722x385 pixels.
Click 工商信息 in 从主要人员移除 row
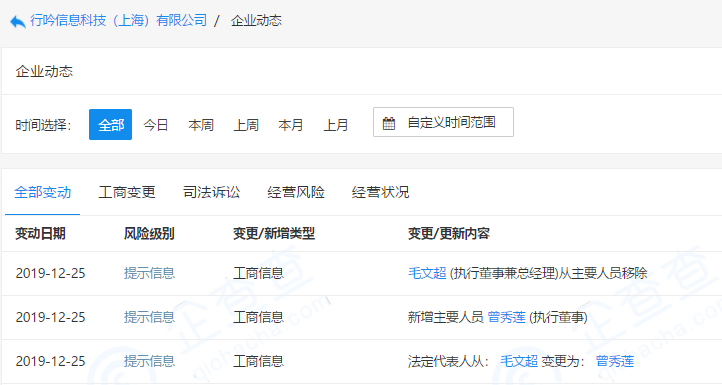click(258, 273)
